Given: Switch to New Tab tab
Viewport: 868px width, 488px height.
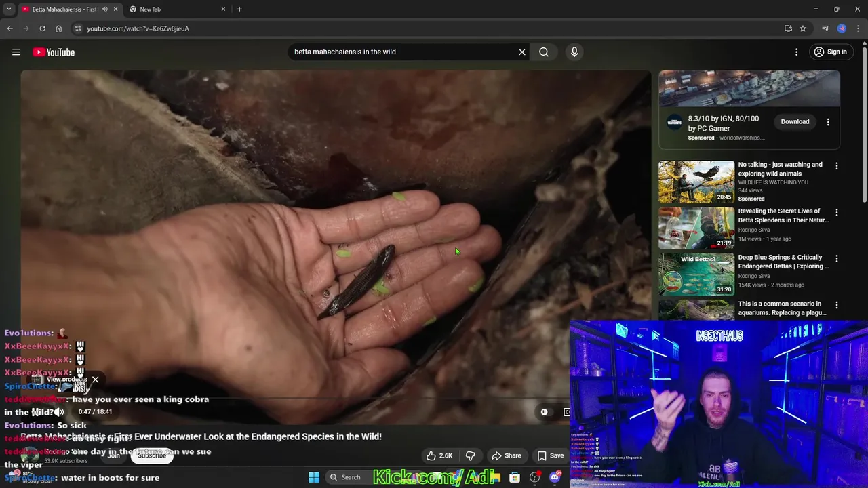Looking at the screenshot, I should pyautogui.click(x=176, y=9).
